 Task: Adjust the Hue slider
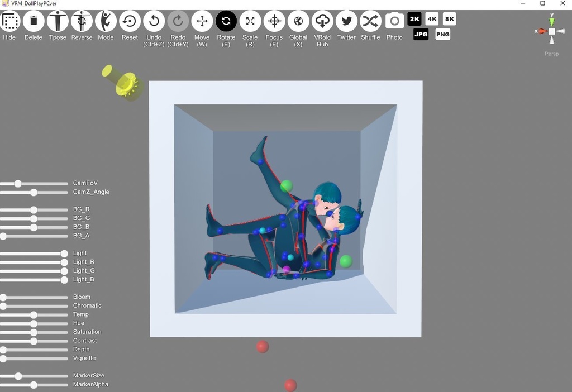34,324
